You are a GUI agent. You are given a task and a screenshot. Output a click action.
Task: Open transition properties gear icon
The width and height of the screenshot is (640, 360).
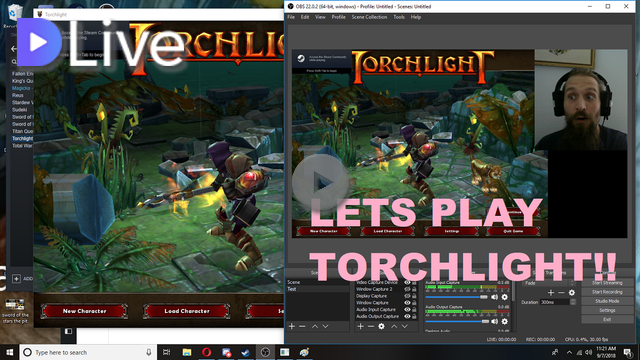(572, 292)
